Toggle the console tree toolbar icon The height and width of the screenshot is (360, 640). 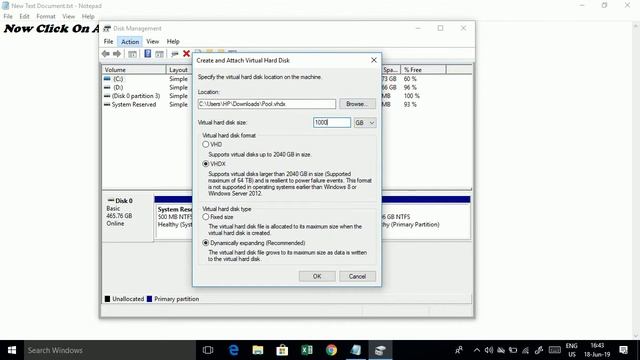point(132,54)
